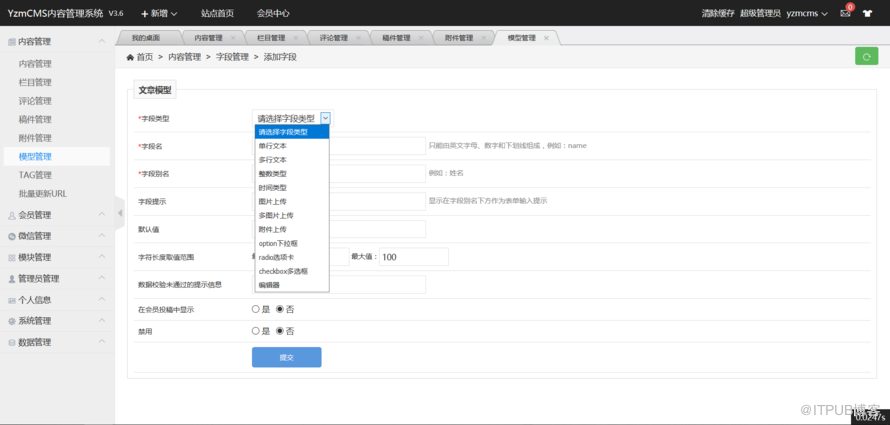
Task: Expand the 会员管理 sidebar section
Action: [x=56, y=214]
